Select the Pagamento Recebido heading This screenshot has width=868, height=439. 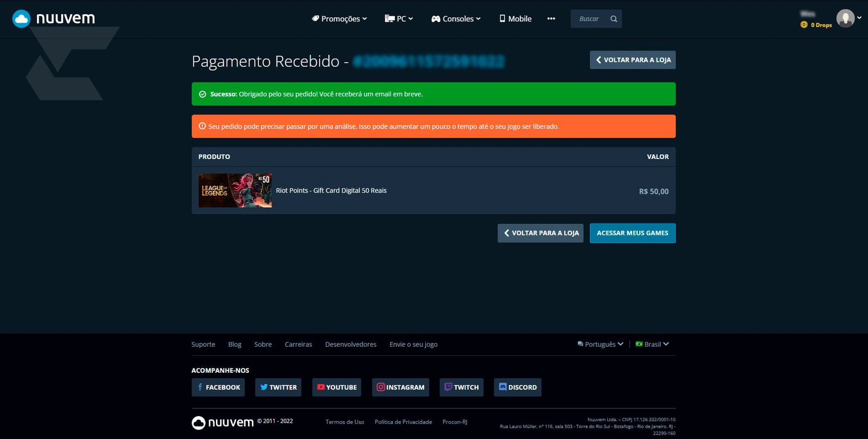click(x=266, y=61)
